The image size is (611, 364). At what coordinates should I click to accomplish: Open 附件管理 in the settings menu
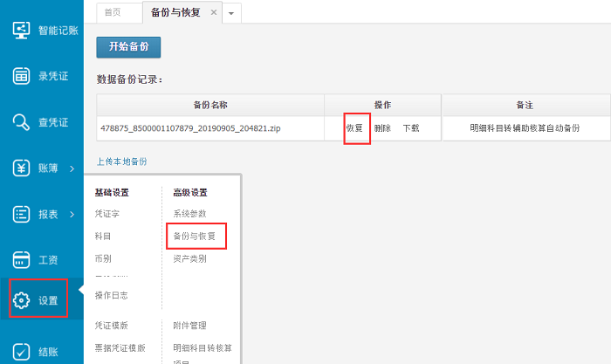click(x=189, y=326)
